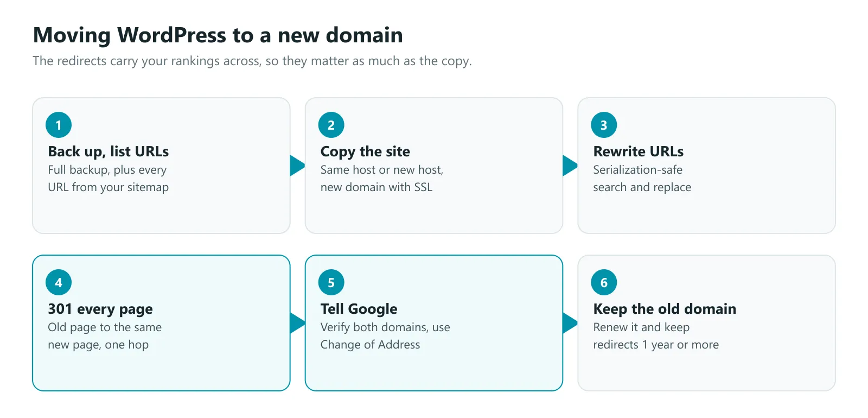The image size is (868, 418).
Task: Select the 'Copy the site' heading
Action: 365,151
